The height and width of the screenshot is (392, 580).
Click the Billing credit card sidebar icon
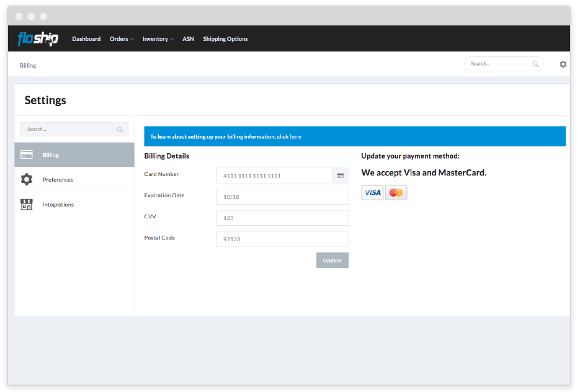27,155
